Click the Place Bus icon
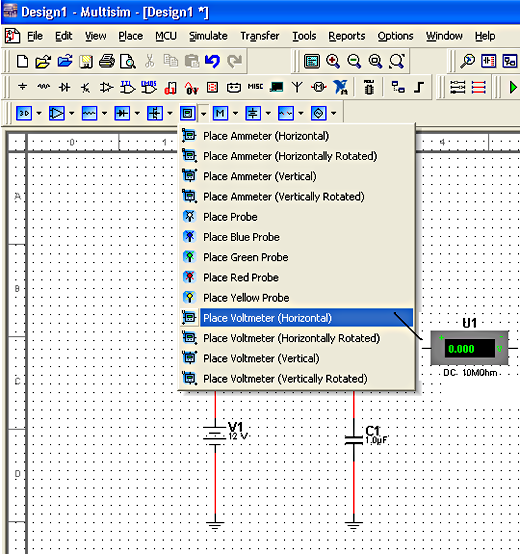The height and width of the screenshot is (554, 520). coord(419,87)
